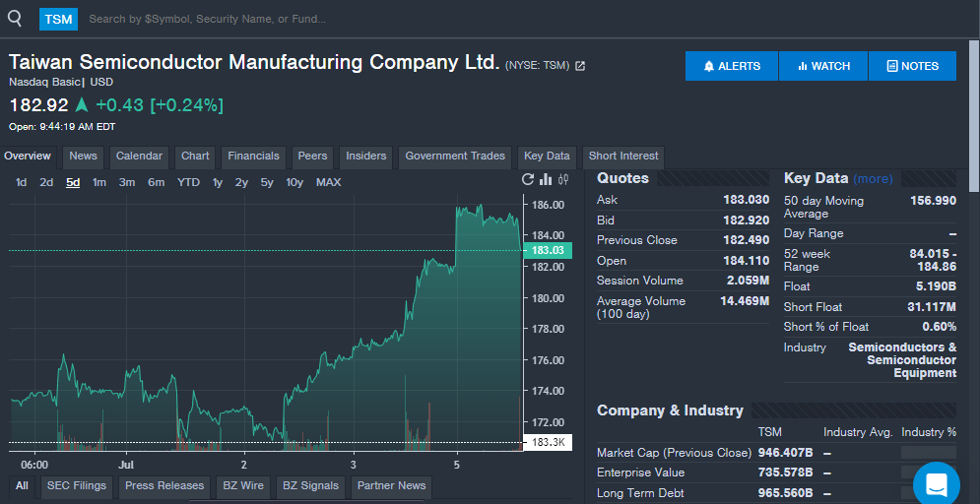Viewport: 980px width, 504px height.
Task: Click the Open value 184.110
Action: (747, 261)
